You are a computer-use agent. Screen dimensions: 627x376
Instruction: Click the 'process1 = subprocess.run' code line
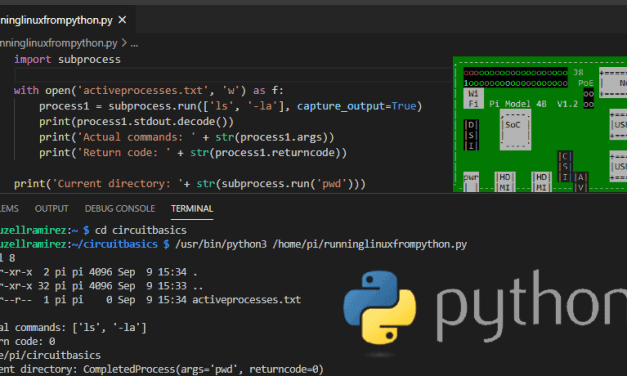[x=231, y=106]
